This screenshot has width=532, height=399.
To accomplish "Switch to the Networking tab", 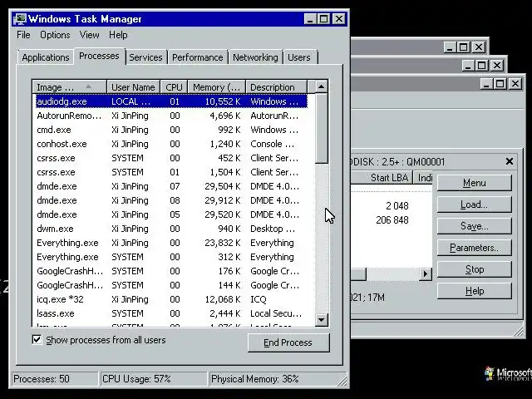I will coord(255,57).
